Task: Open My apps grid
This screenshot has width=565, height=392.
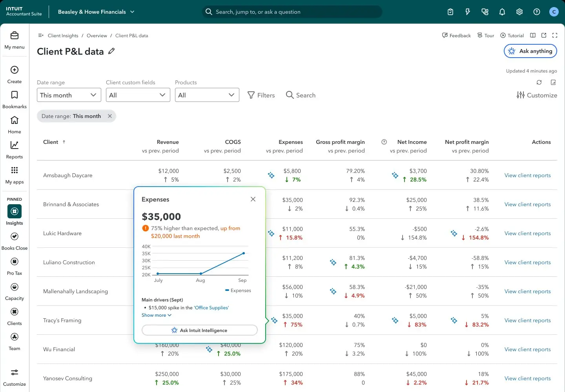Action: pos(15,175)
